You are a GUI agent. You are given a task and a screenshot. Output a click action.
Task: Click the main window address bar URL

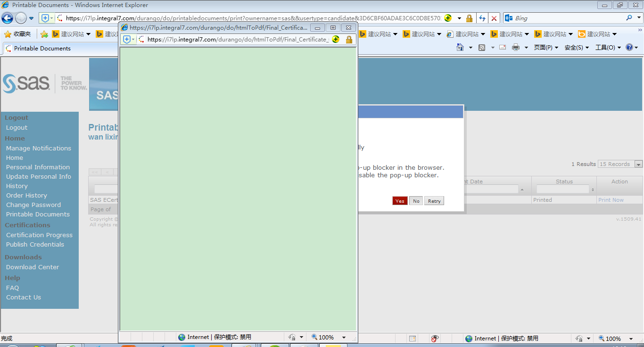tap(254, 18)
